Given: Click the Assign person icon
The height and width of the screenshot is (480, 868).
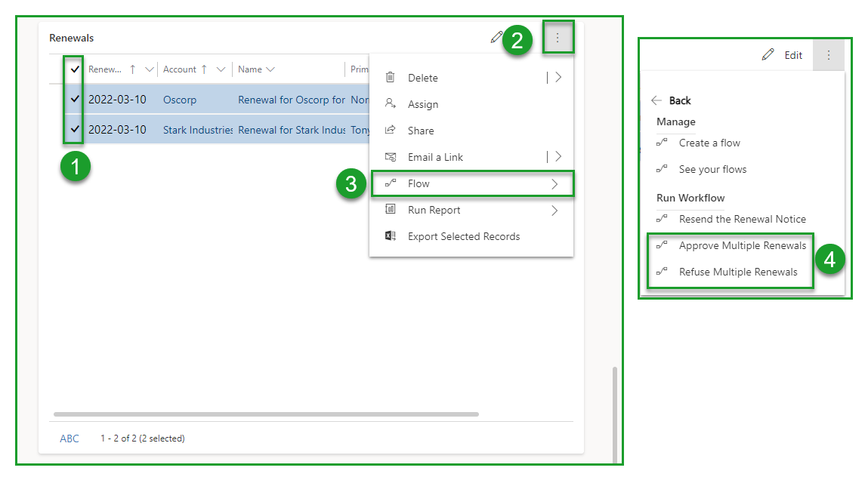Looking at the screenshot, I should pyautogui.click(x=391, y=104).
